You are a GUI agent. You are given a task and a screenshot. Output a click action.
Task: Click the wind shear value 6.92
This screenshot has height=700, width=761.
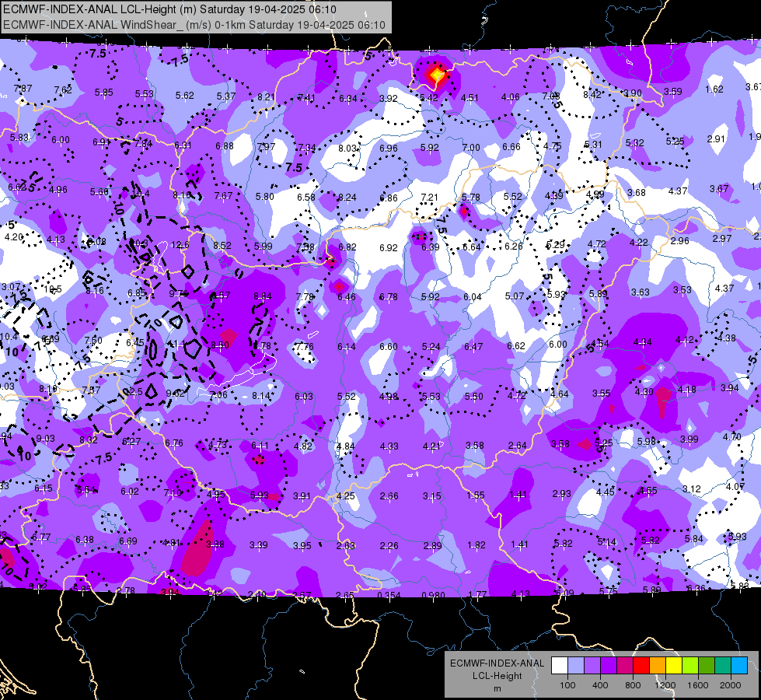(x=388, y=248)
